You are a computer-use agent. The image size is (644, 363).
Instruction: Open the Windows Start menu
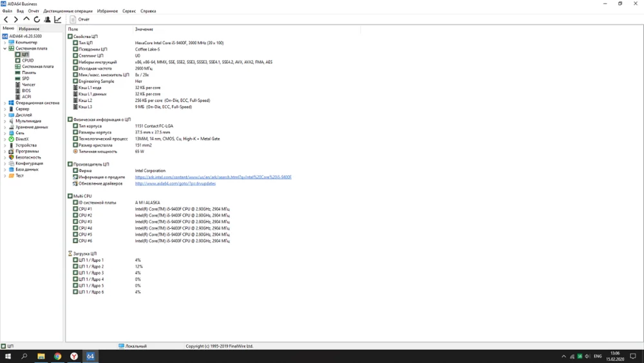[x=7, y=357]
